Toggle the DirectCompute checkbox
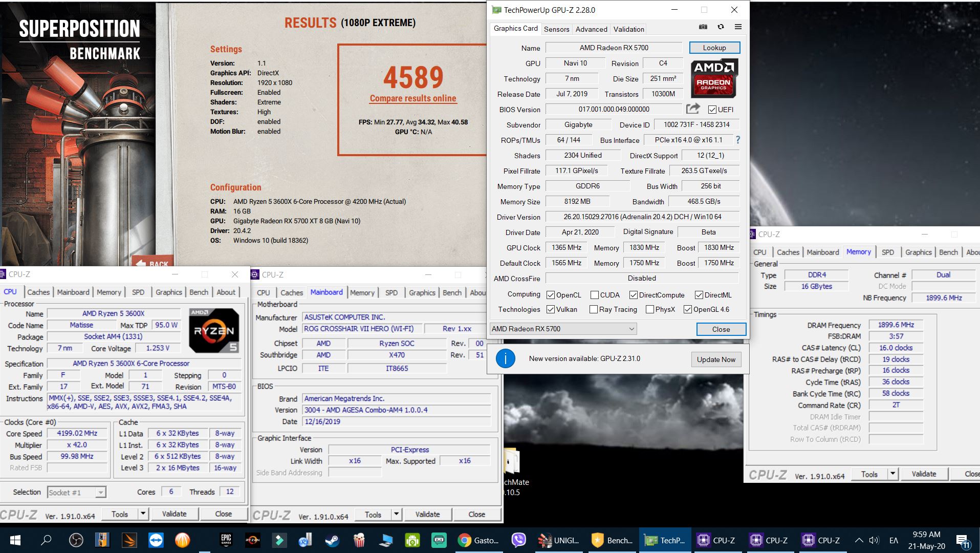 pyautogui.click(x=634, y=295)
